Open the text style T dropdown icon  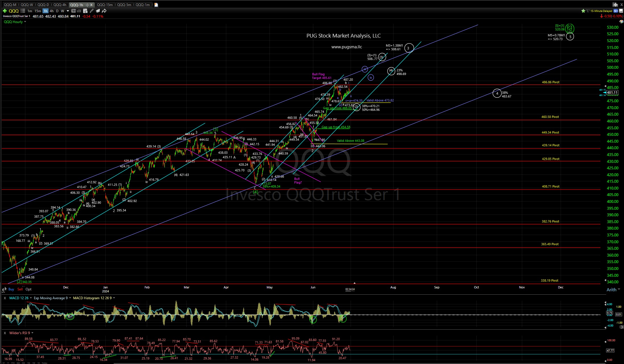(73, 11)
